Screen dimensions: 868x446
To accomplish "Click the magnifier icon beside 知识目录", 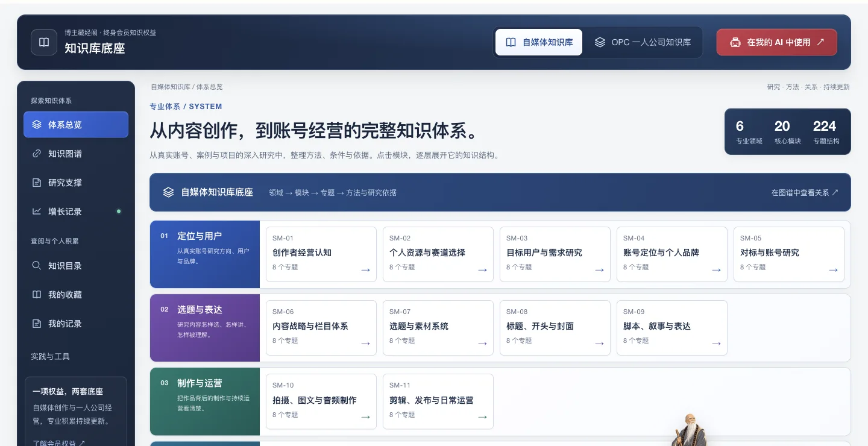I will 37,266.
